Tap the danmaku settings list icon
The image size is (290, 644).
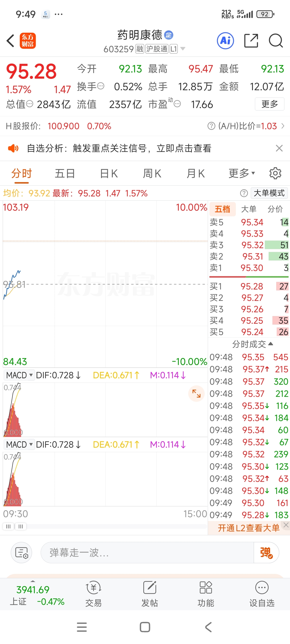point(22,553)
